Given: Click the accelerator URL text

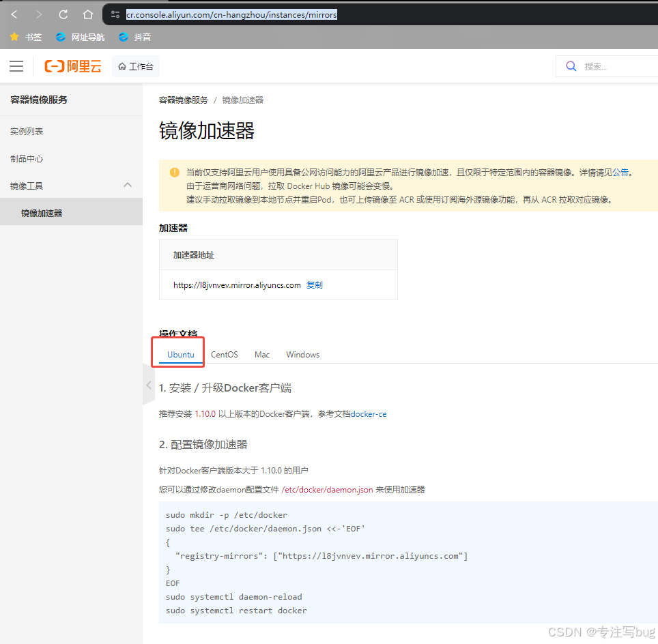Looking at the screenshot, I should [x=237, y=285].
